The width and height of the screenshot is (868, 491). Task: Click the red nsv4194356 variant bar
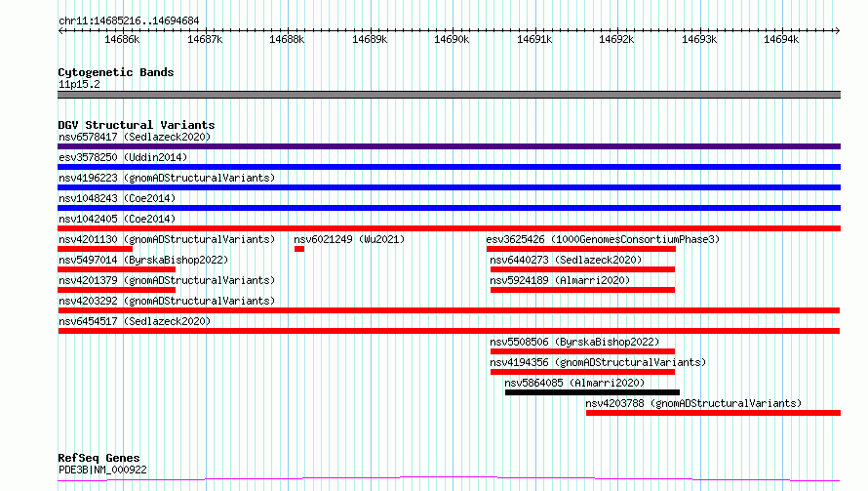(582, 372)
